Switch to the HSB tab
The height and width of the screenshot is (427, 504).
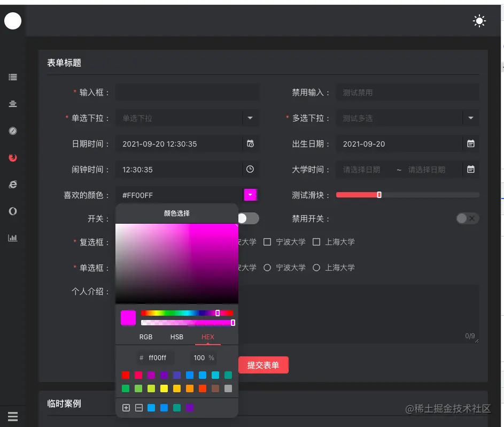point(176,337)
